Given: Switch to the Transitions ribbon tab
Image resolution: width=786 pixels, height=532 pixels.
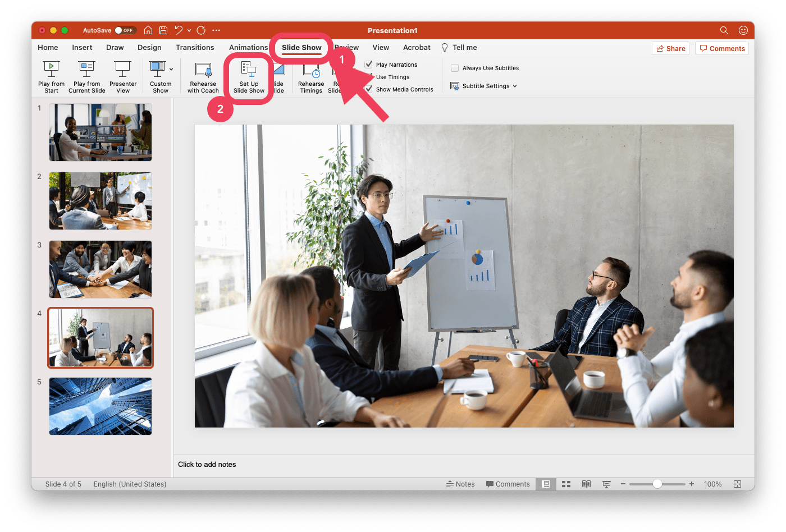Looking at the screenshot, I should [195, 47].
